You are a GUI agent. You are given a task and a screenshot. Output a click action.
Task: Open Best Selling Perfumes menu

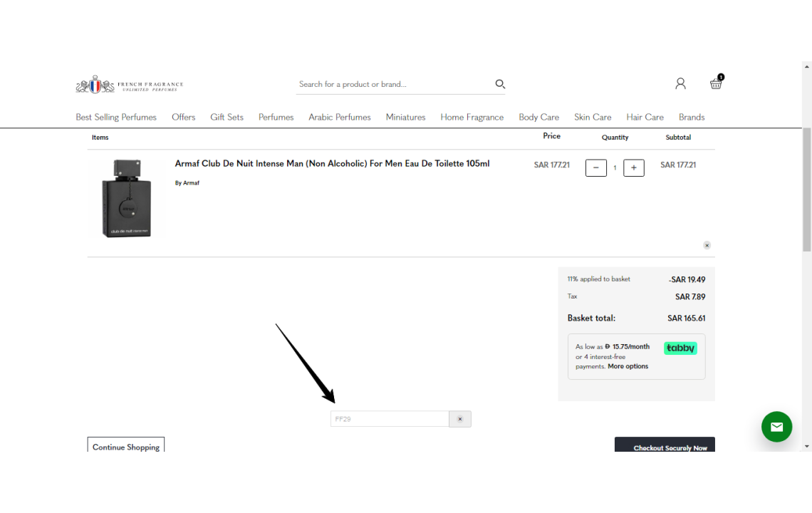(116, 117)
